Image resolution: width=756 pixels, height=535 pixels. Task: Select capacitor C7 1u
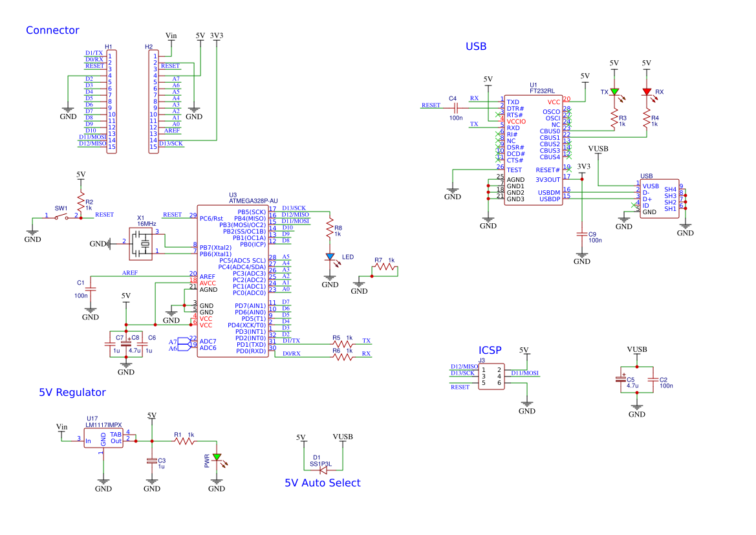[110, 344]
